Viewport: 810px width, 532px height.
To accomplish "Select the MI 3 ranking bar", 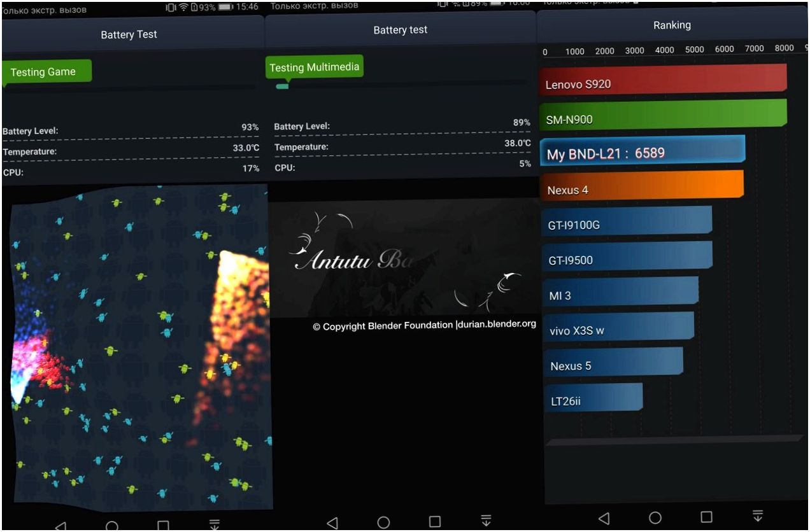I will (621, 293).
